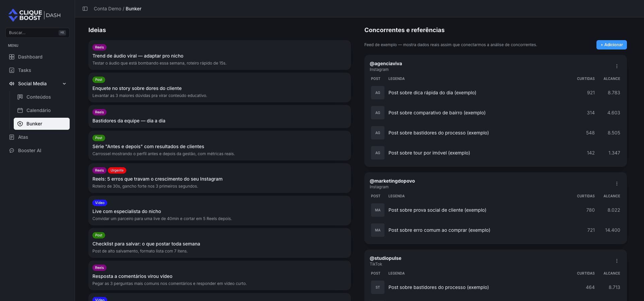644x301 pixels.
Task: Click the Social Media megaphone icon
Action: (x=12, y=84)
